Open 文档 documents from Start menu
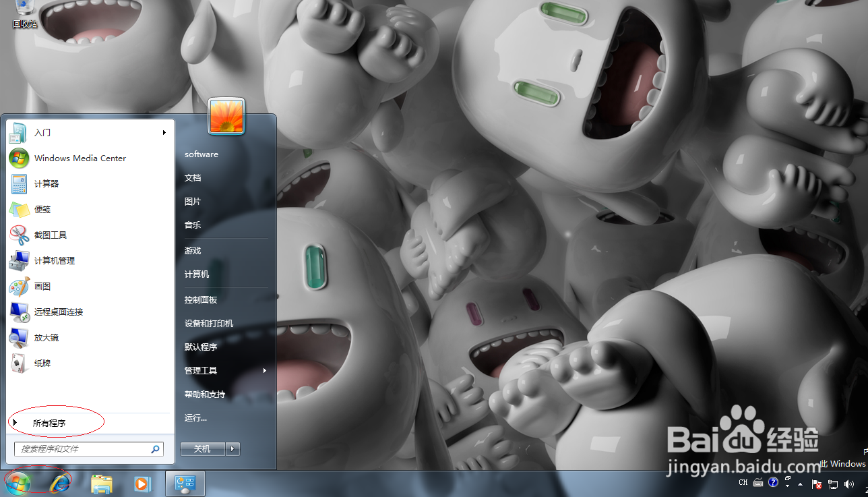868x497 pixels. [x=193, y=178]
